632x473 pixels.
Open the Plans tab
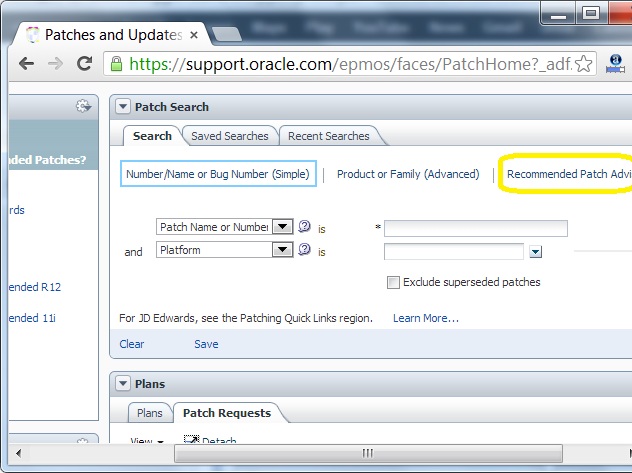tap(150, 413)
